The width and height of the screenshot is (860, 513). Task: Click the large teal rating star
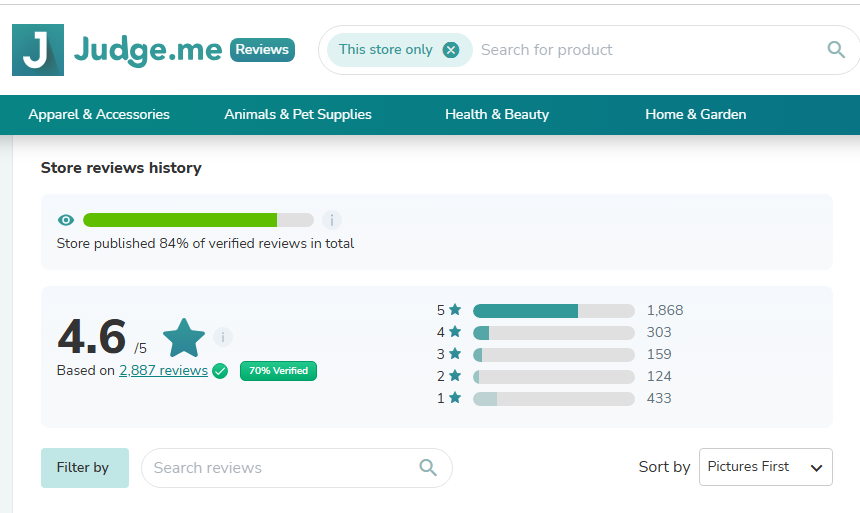coord(184,338)
